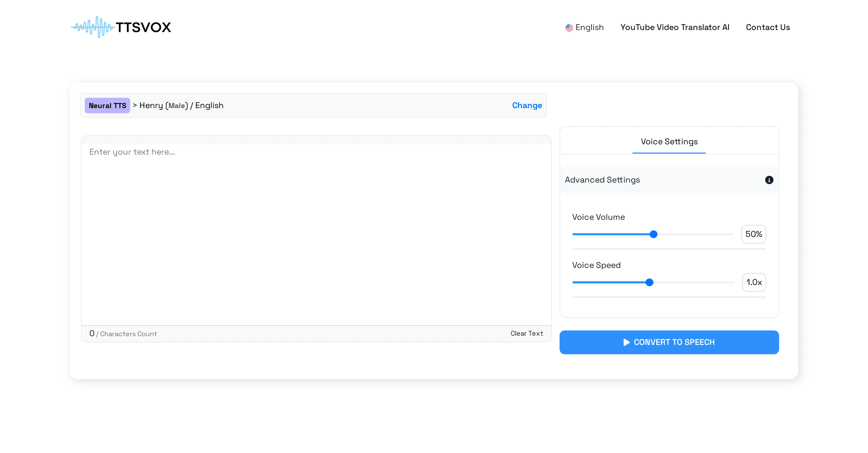Image resolution: width=868 pixels, height=453 pixels.
Task: Adjust the Voice Volume slider
Action: click(x=653, y=234)
